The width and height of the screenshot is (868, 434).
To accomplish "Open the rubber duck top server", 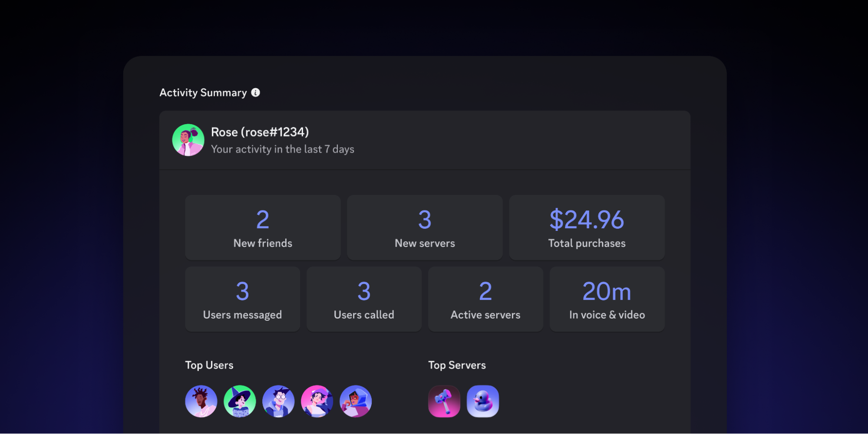I will coord(483,401).
